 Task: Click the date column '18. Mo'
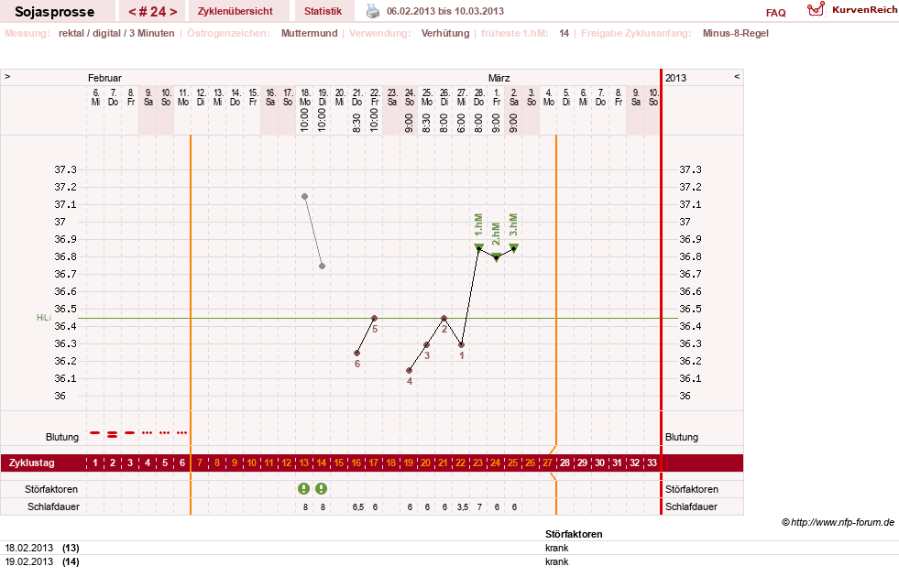(x=305, y=97)
